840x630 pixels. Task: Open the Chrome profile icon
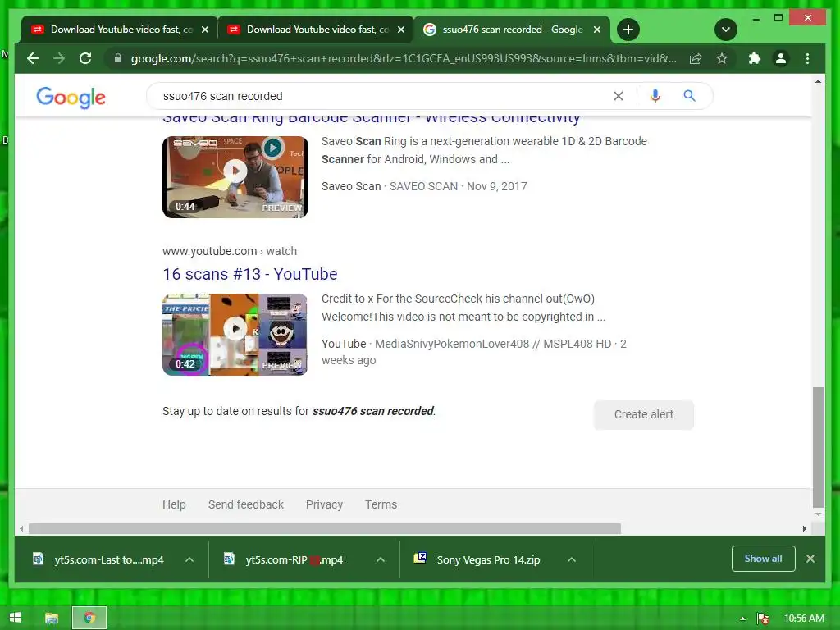point(781,58)
